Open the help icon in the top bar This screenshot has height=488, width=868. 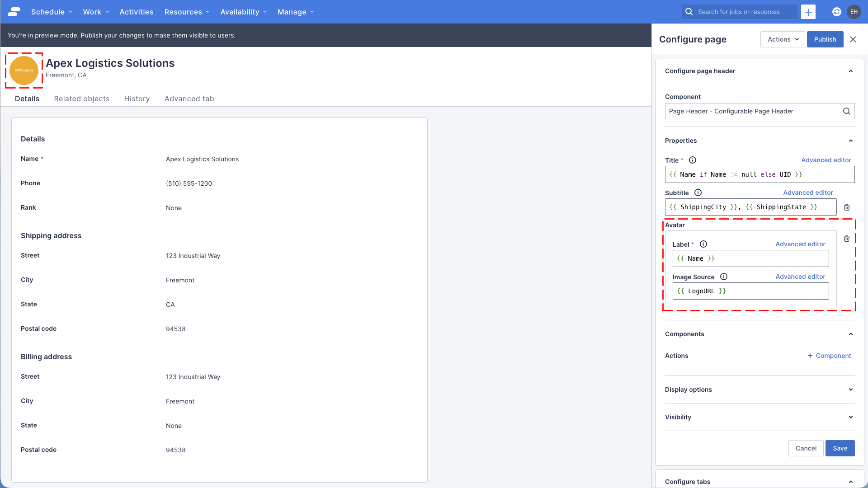(x=837, y=12)
